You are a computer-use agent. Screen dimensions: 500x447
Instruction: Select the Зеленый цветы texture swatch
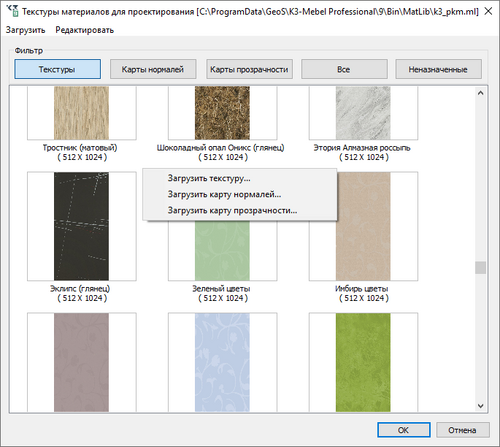pos(222,250)
